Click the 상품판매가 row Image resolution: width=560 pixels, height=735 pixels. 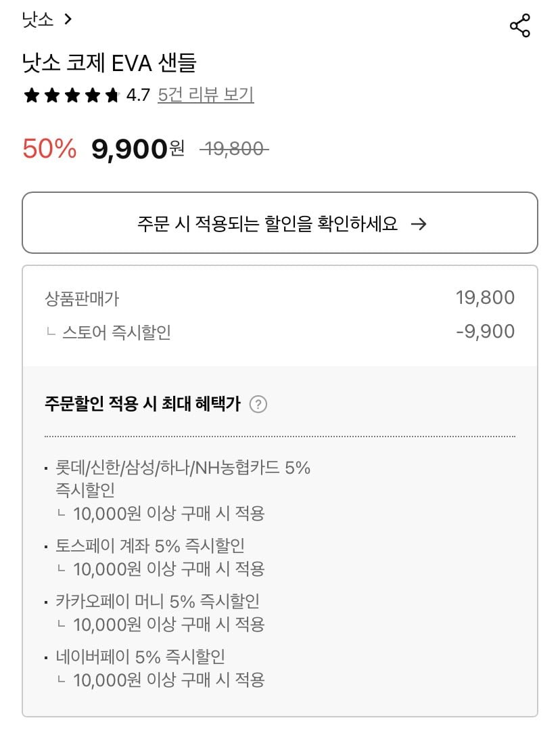(279, 298)
